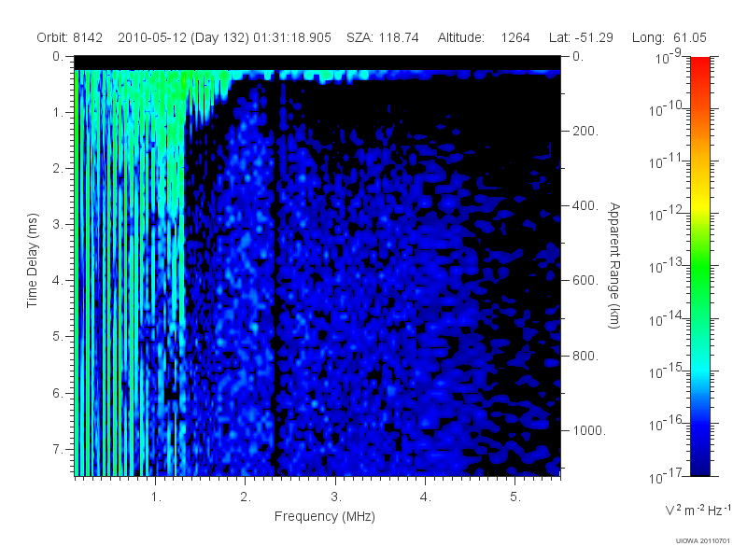
Task: Click the 4. tick on time delay axis
Action: pyautogui.click(x=58, y=281)
